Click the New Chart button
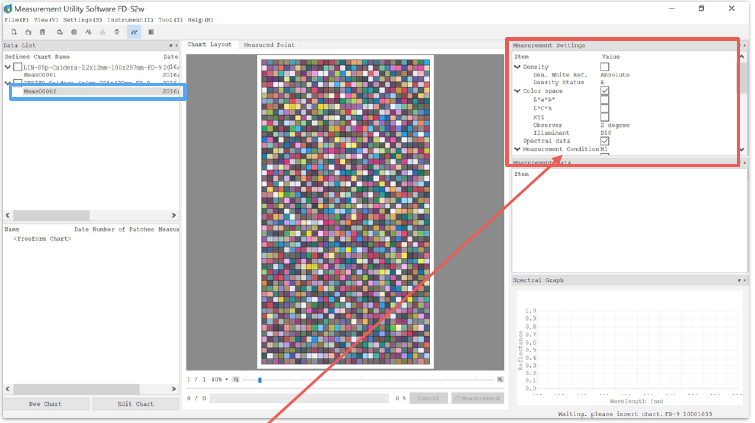755x423 pixels. tap(45, 404)
